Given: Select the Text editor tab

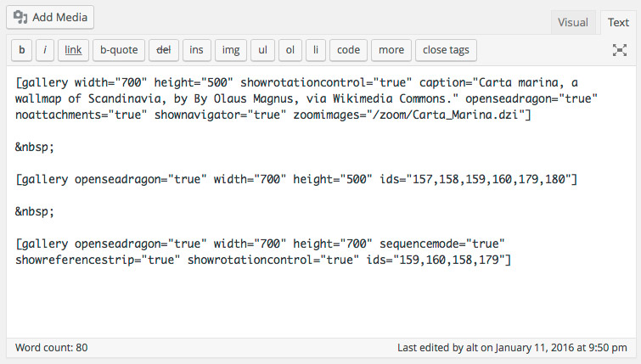Looking at the screenshot, I should click(618, 22).
